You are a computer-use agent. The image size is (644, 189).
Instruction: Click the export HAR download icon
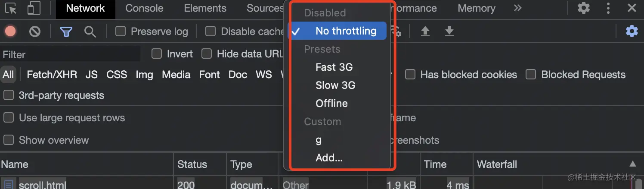click(449, 31)
